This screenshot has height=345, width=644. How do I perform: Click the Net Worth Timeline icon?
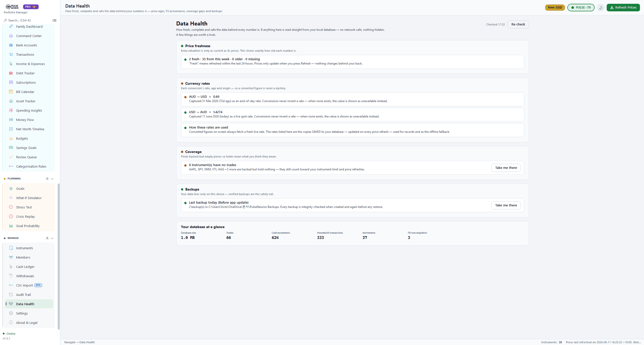tap(11, 129)
